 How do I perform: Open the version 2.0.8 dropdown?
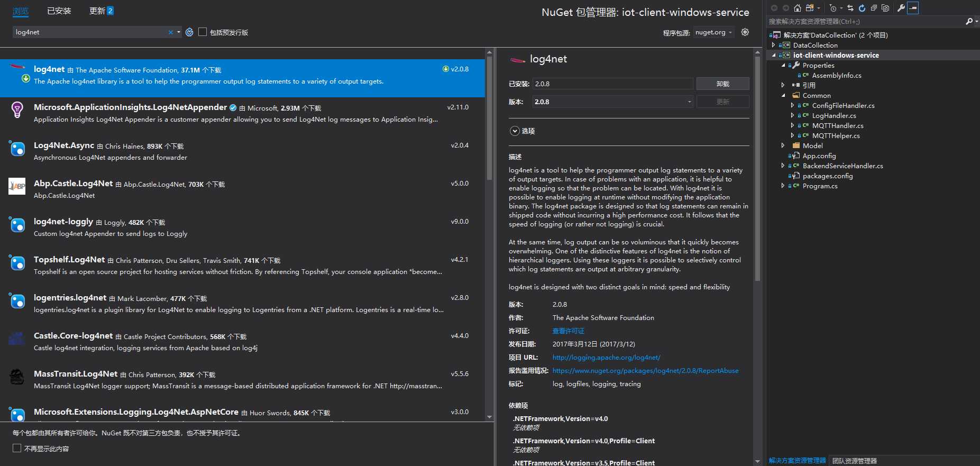coord(612,102)
